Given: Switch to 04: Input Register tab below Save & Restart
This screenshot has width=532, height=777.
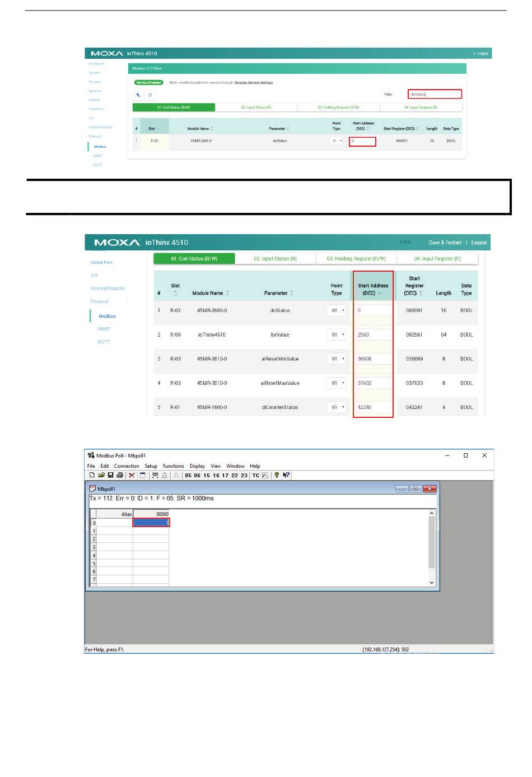Looking at the screenshot, I should pos(437,259).
